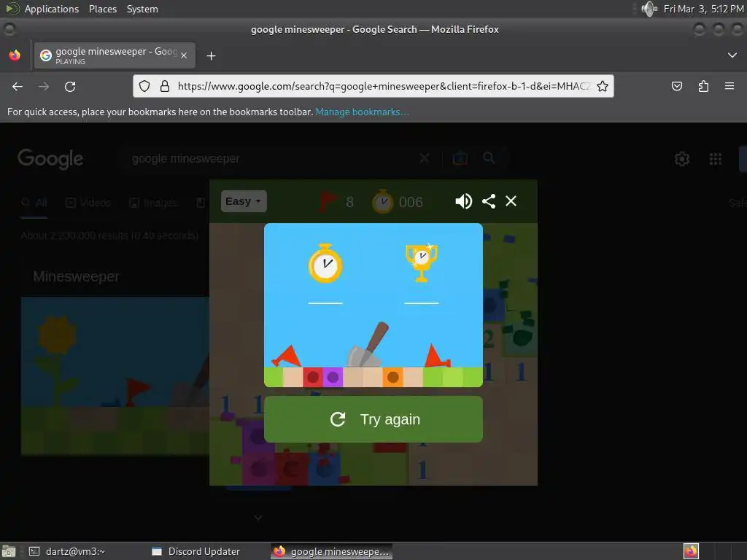Click the Google search magnifier button
Viewport: 747px width, 560px height.
(489, 158)
